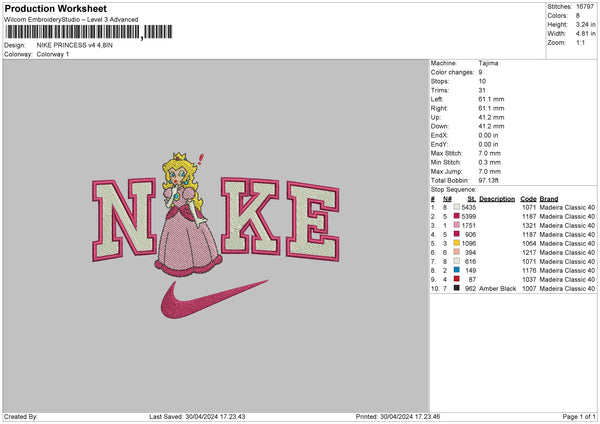
Task: Click the 'Color changes:' label
Action: coord(452,72)
